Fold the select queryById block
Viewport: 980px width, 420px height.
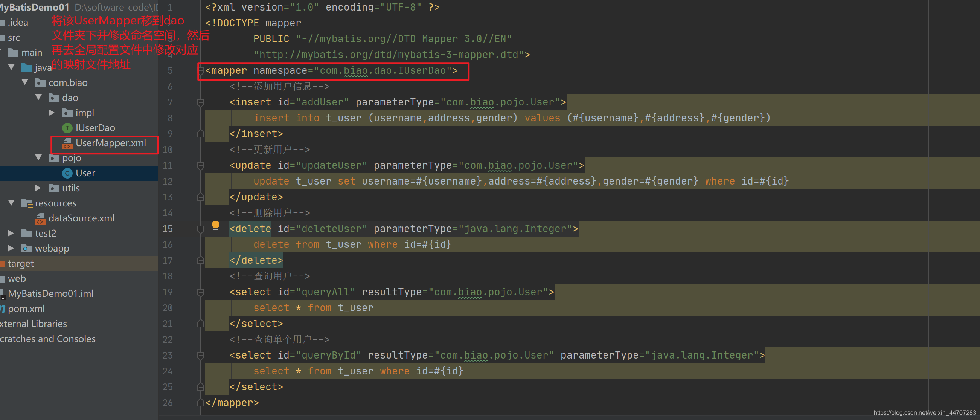click(x=201, y=356)
